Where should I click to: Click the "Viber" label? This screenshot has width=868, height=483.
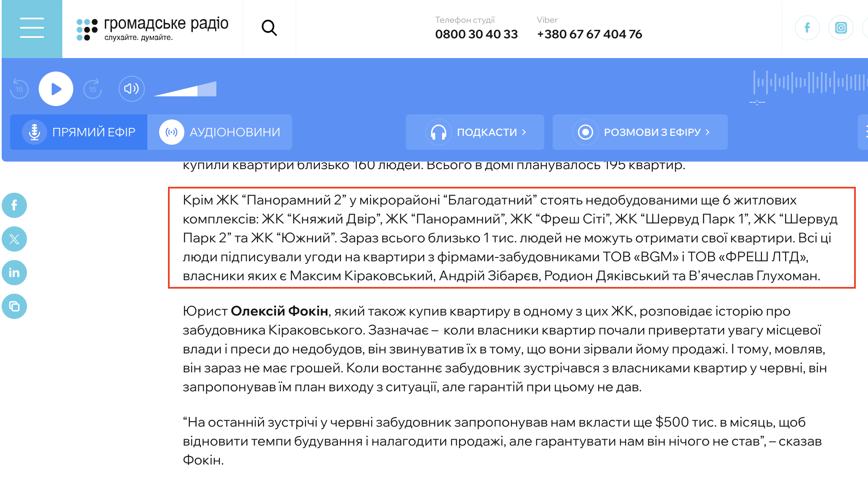pos(547,20)
